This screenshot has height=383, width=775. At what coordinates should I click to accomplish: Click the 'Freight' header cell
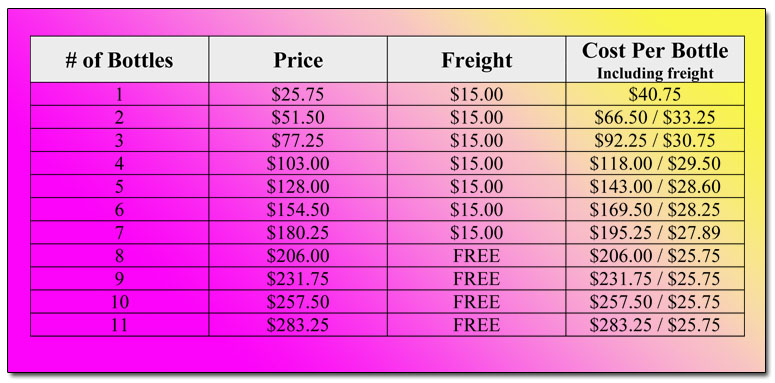click(476, 59)
